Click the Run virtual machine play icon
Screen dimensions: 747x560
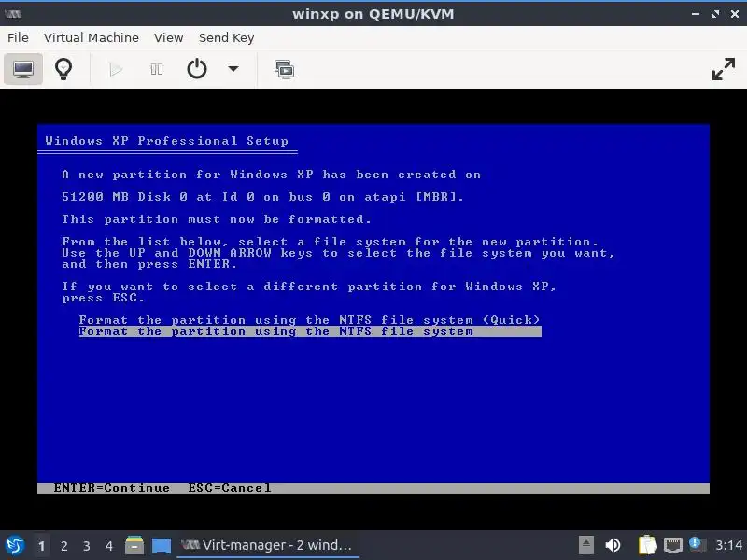(x=115, y=69)
